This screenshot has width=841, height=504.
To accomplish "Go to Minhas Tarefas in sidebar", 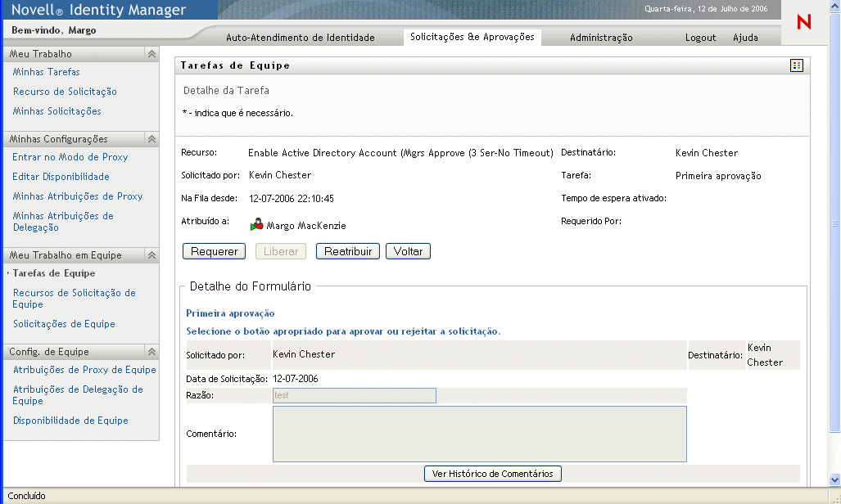I will (46, 72).
